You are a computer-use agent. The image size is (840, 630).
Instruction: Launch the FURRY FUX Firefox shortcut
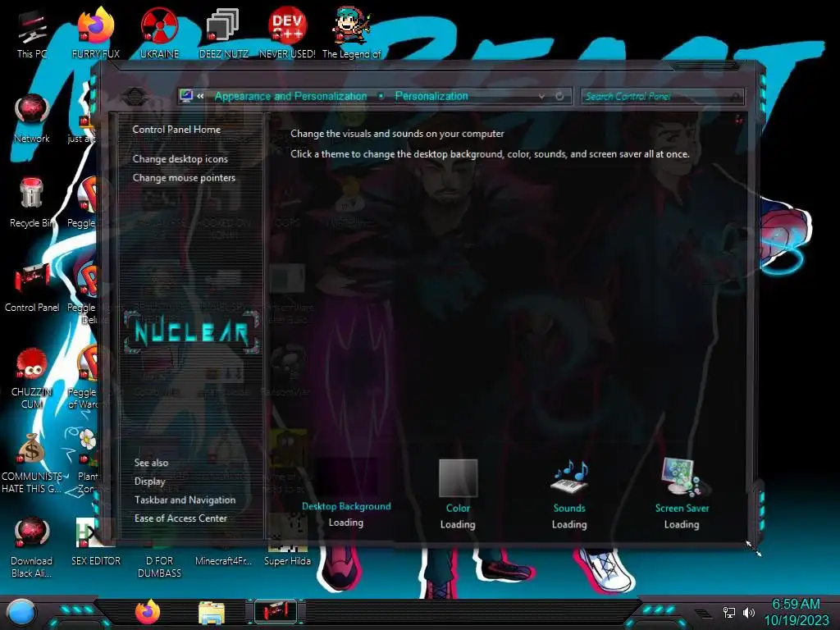click(95, 33)
